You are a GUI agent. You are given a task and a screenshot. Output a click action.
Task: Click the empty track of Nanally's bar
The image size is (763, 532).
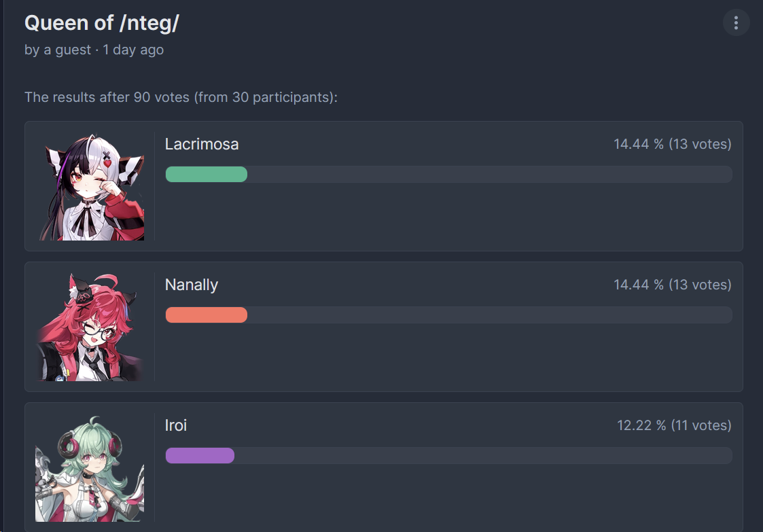[x=489, y=315]
